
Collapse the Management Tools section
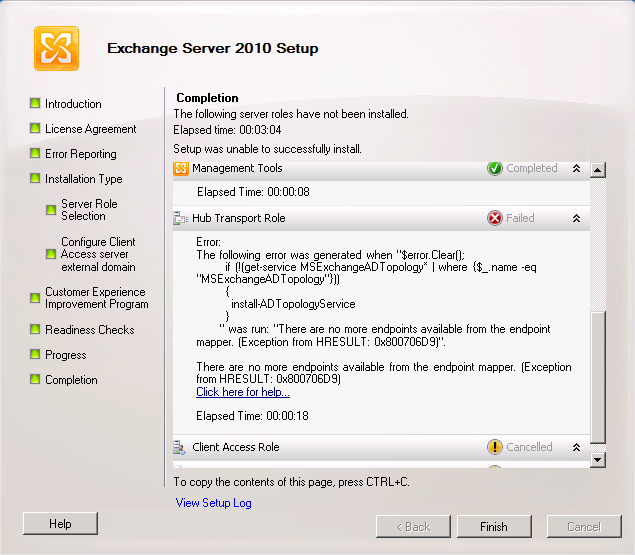[x=576, y=169]
